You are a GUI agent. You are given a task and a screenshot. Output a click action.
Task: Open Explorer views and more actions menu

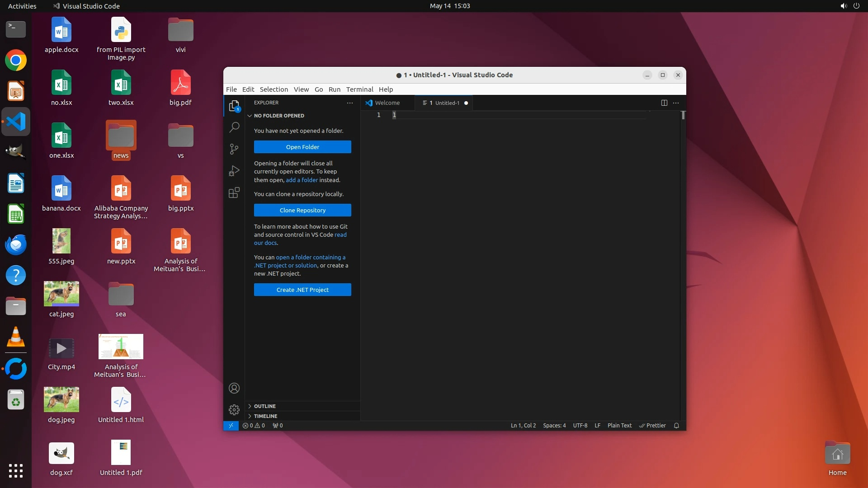pyautogui.click(x=350, y=103)
